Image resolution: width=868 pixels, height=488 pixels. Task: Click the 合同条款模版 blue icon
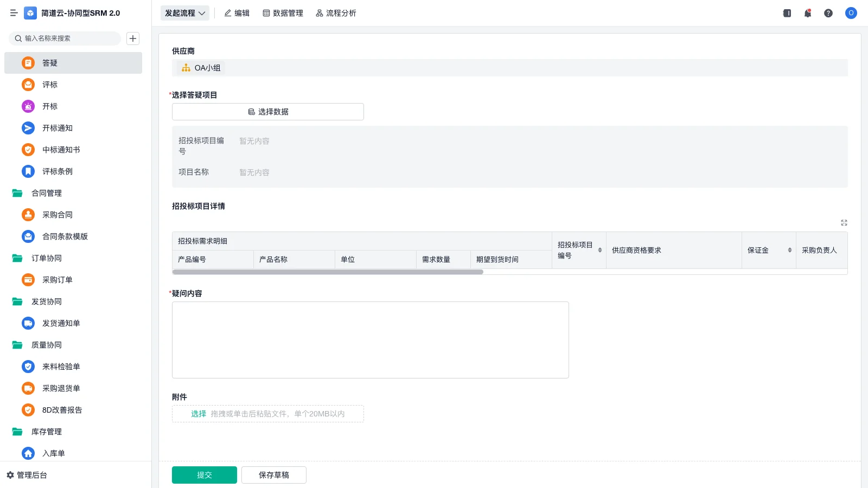[28, 236]
